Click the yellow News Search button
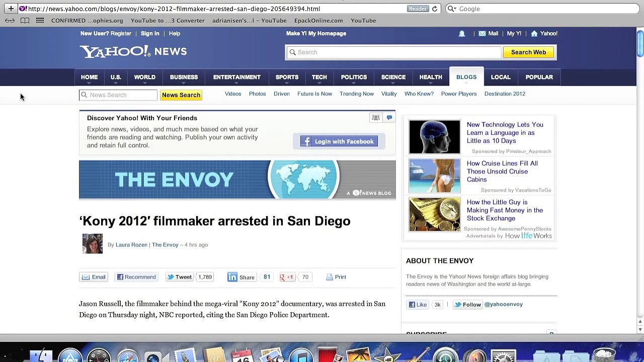Screen dimensions: 644x362 [x=181, y=95]
